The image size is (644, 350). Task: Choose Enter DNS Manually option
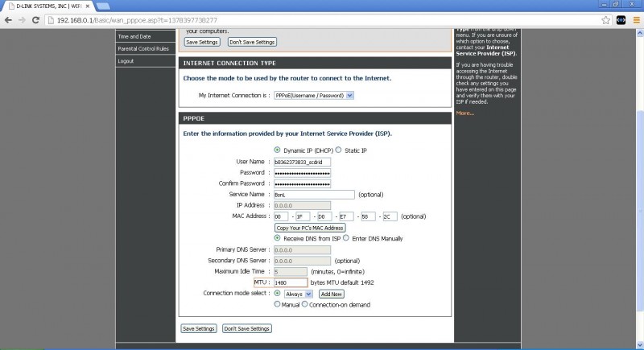coord(346,238)
